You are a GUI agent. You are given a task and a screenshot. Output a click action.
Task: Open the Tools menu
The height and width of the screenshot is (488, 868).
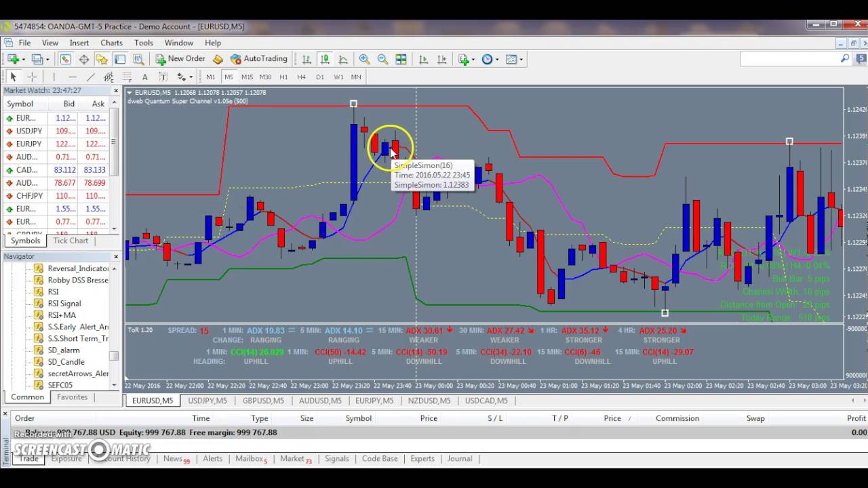[144, 43]
